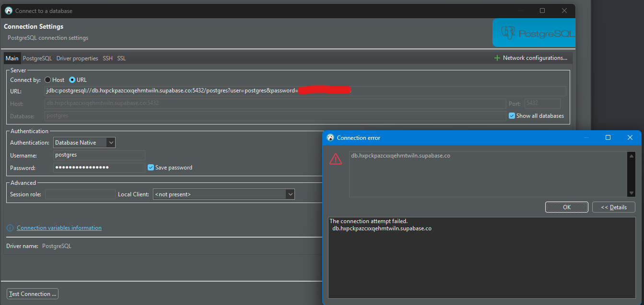644x305 pixels.
Task: Open the Connection variables information link
Action: coord(59,228)
